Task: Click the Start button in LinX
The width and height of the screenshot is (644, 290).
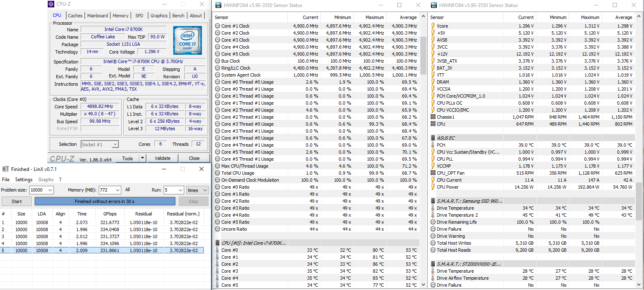Action: [17, 201]
